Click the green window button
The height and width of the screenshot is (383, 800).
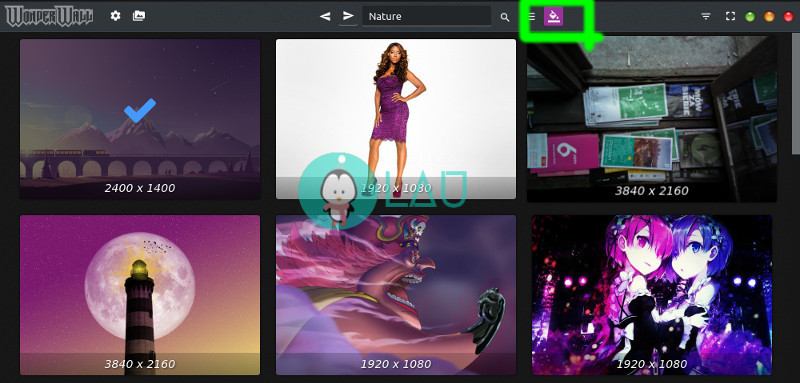pos(751,16)
